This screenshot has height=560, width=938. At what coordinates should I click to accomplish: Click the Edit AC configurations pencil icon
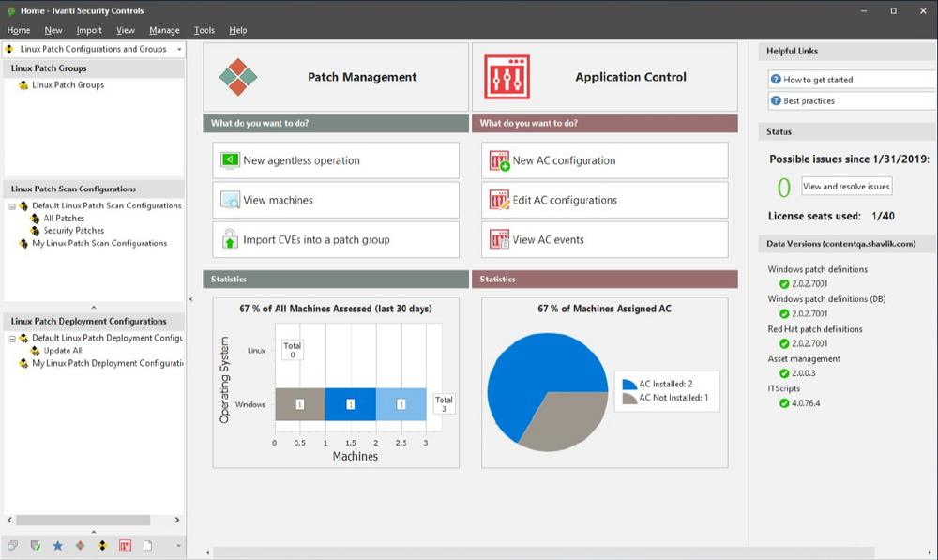pos(499,200)
